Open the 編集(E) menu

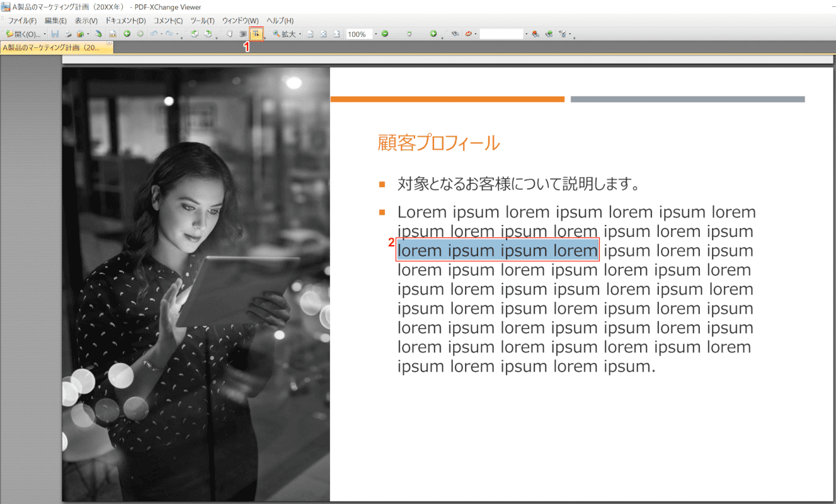[56, 21]
